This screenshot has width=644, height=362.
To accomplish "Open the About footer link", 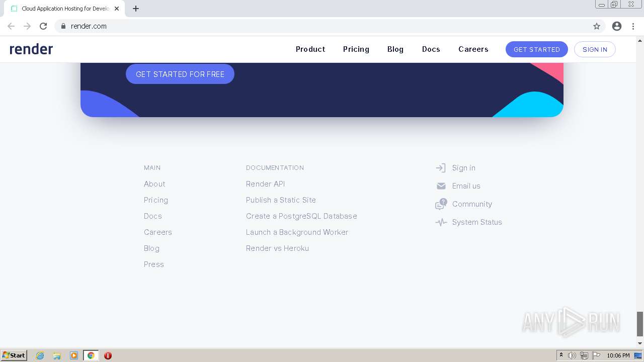I will click(154, 184).
